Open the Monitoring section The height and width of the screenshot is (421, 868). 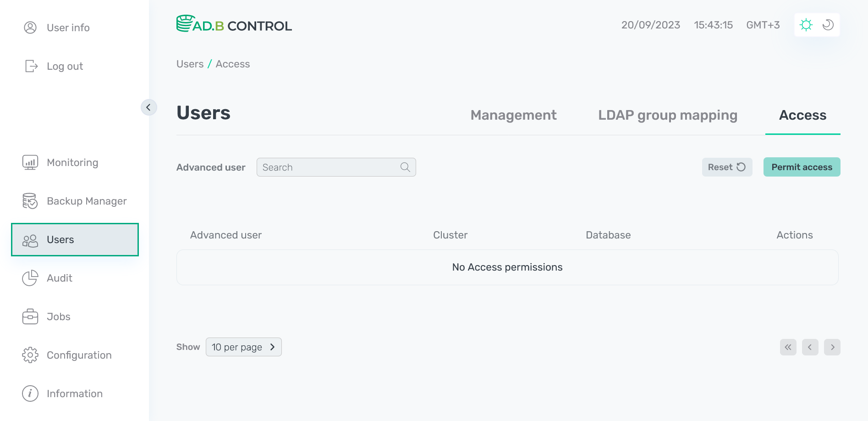click(72, 162)
